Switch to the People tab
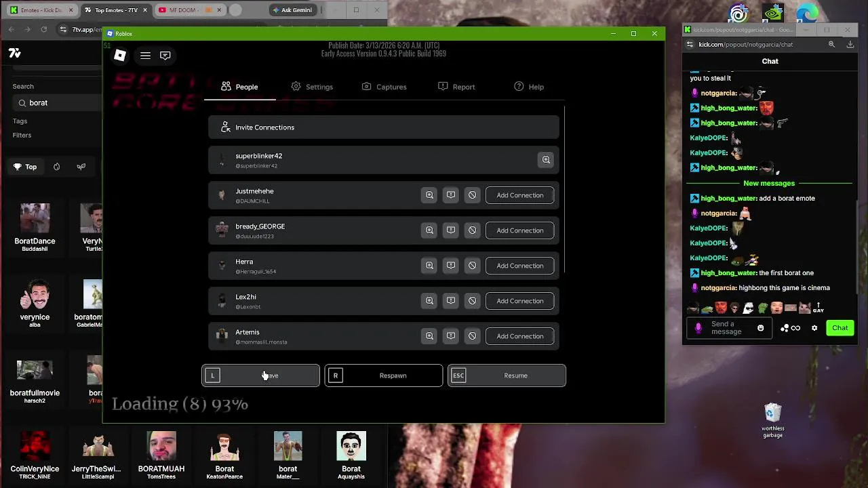The width and height of the screenshot is (868, 488). point(239,87)
